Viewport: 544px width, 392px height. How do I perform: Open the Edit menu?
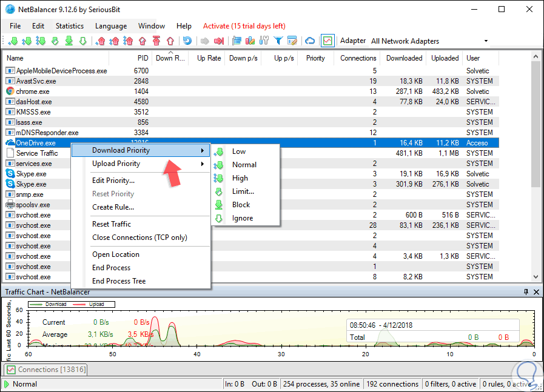tap(38, 26)
